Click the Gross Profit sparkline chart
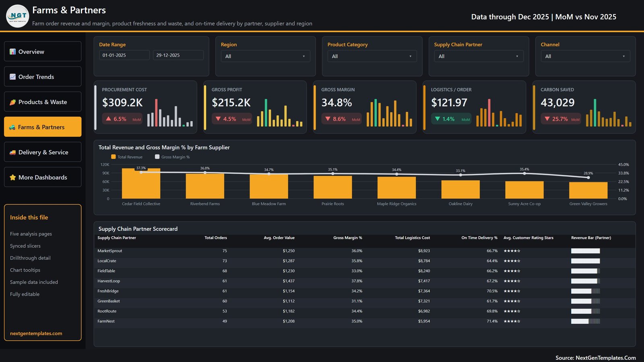 280,113
